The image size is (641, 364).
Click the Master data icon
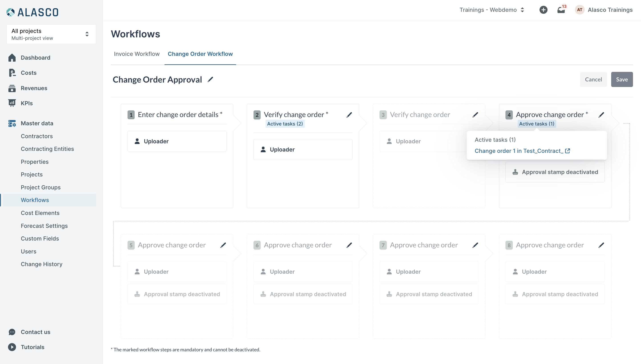coord(12,123)
